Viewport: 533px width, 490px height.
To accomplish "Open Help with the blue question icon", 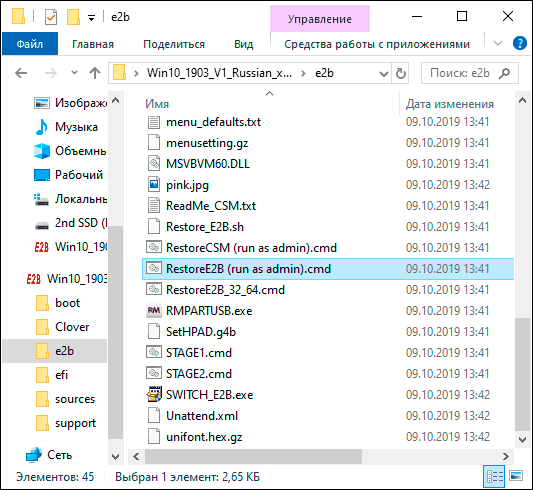I will (x=519, y=43).
